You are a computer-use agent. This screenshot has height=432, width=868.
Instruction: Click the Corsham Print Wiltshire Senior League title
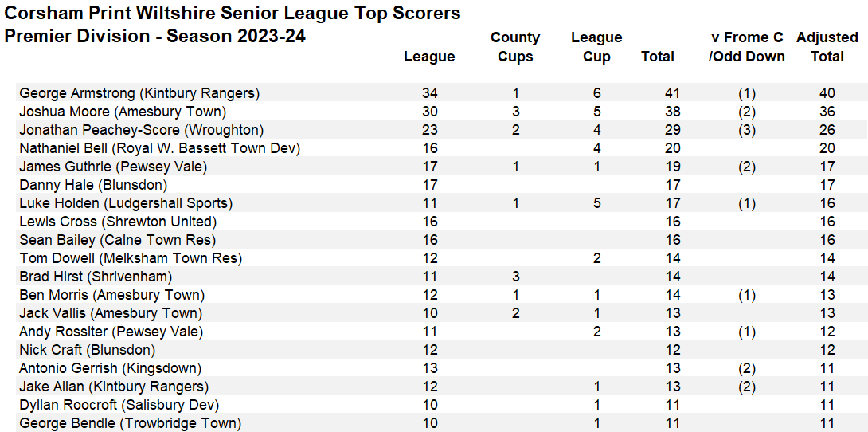(x=233, y=14)
